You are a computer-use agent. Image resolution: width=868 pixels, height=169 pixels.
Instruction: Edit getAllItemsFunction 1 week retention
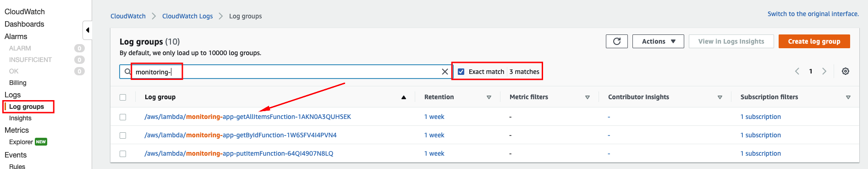click(x=434, y=117)
